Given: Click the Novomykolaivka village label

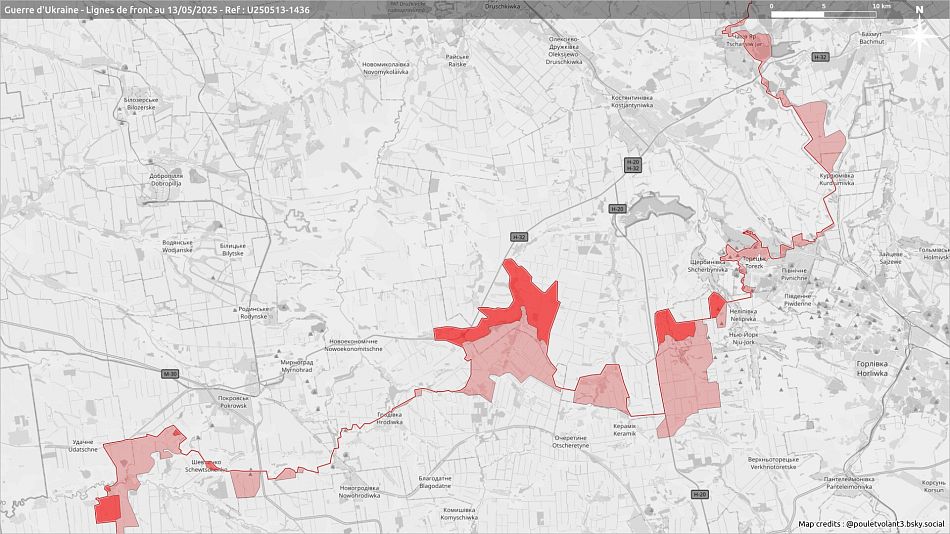Looking at the screenshot, I should pyautogui.click(x=385, y=68).
